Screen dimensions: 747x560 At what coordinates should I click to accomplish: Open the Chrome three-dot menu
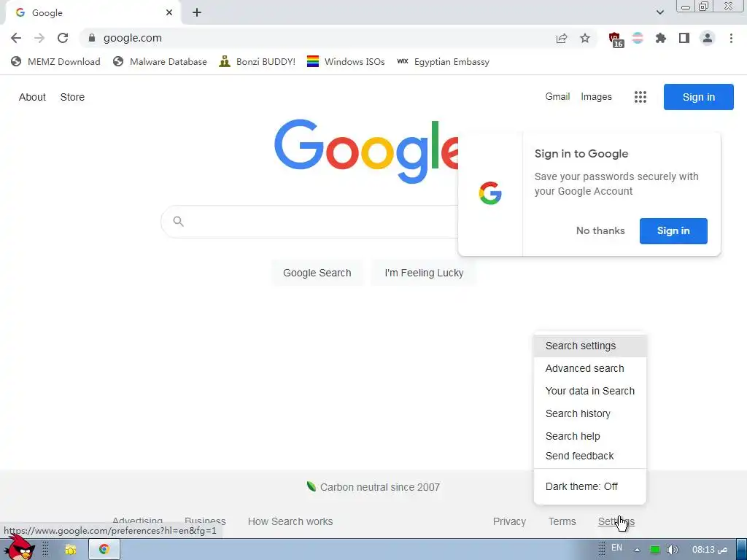click(x=731, y=38)
